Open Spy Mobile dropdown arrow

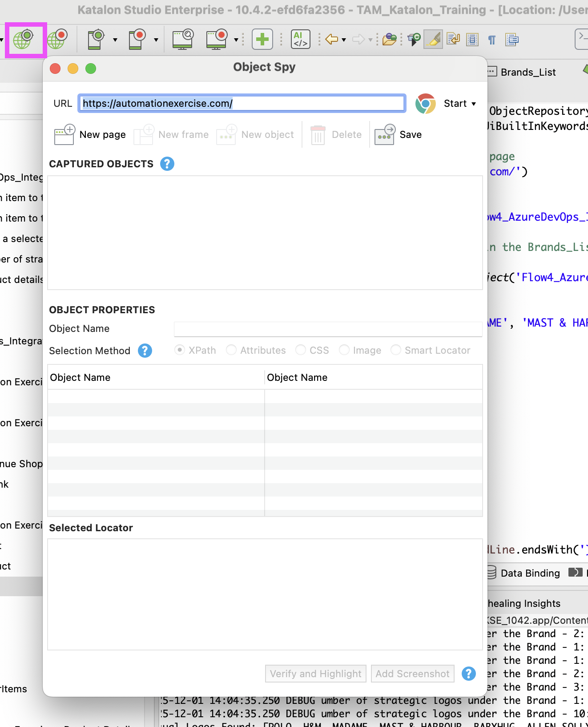point(115,40)
